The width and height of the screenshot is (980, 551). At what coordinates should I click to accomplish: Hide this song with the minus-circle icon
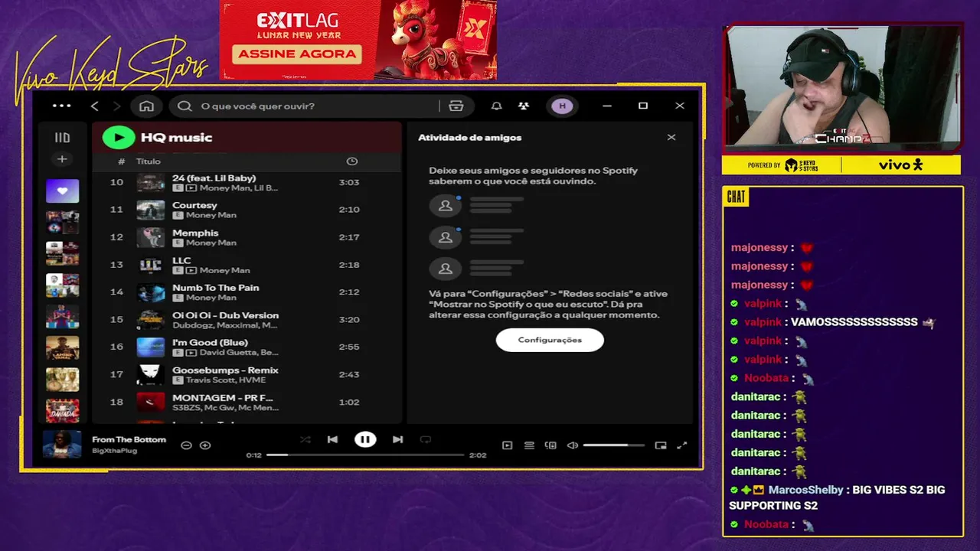coord(186,445)
